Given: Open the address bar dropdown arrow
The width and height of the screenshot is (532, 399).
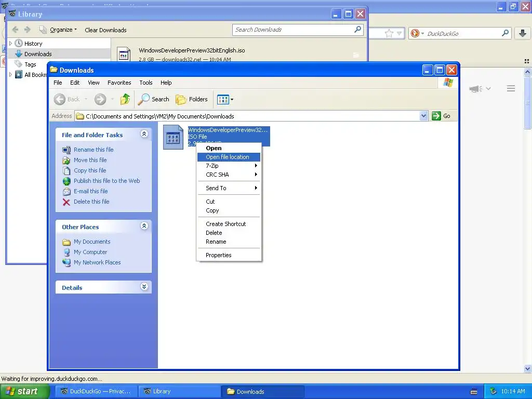Looking at the screenshot, I should 423,116.
